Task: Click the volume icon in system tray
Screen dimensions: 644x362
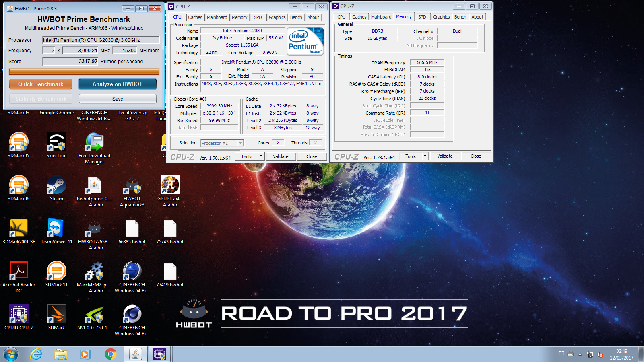Action: coord(600,354)
